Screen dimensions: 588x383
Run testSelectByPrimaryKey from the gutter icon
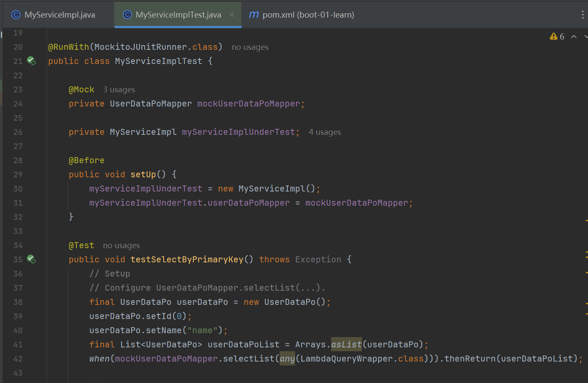click(31, 259)
